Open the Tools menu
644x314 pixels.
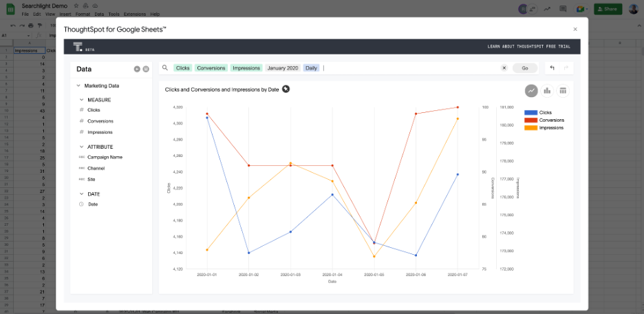[114, 14]
